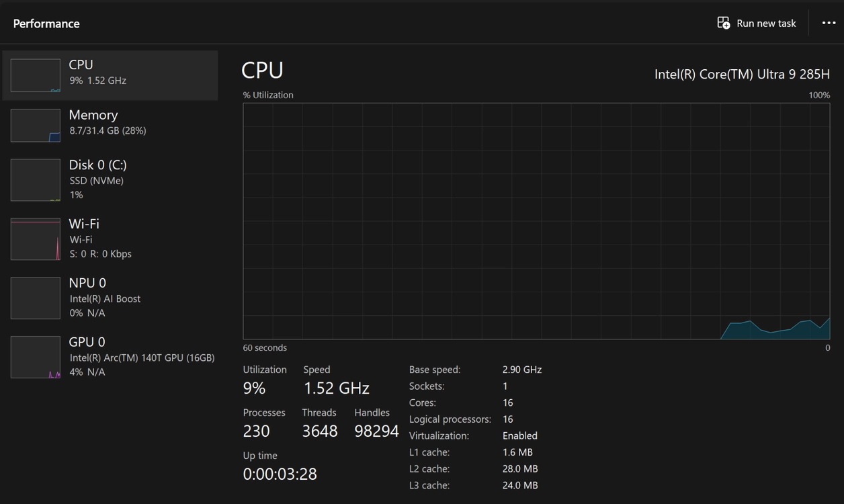Click the Performance page heading
The width and height of the screenshot is (844, 504).
46,24
